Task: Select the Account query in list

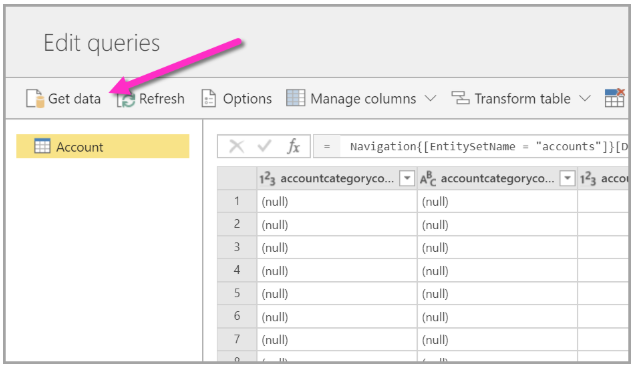Action: pyautogui.click(x=103, y=146)
